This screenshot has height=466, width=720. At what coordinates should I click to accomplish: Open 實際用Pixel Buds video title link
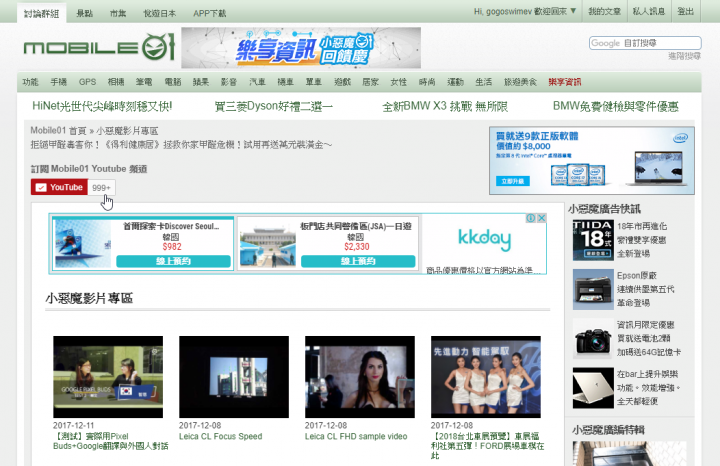[x=111, y=441]
